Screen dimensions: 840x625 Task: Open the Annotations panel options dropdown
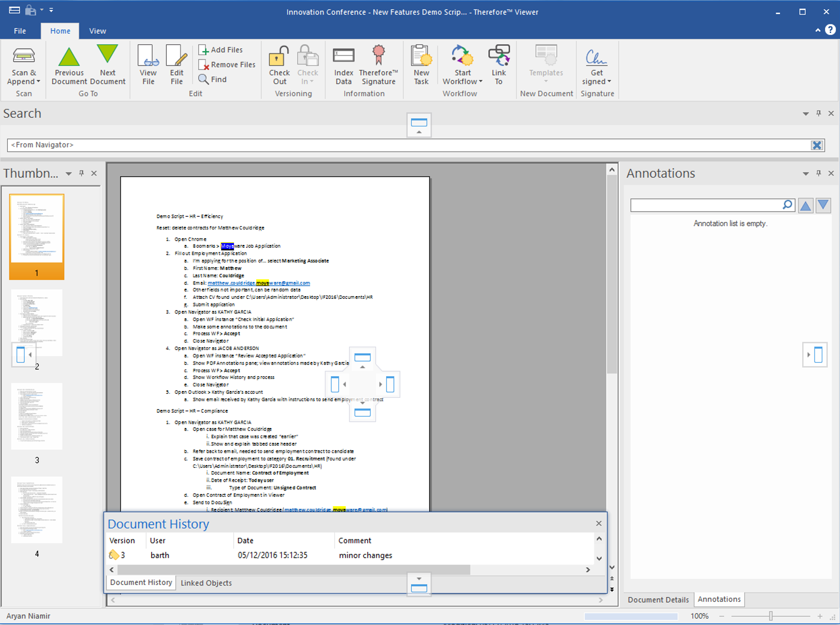(x=806, y=174)
